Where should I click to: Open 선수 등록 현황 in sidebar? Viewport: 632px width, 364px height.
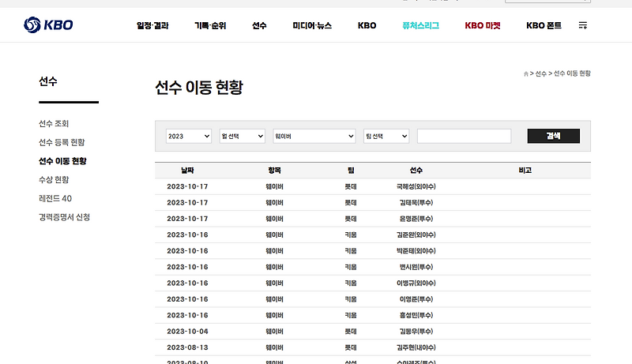(x=62, y=142)
